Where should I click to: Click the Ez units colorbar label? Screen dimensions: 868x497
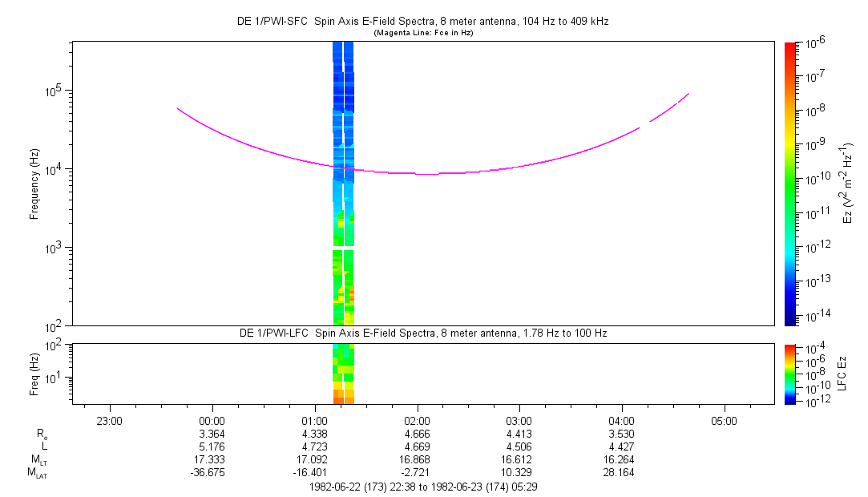(849, 184)
